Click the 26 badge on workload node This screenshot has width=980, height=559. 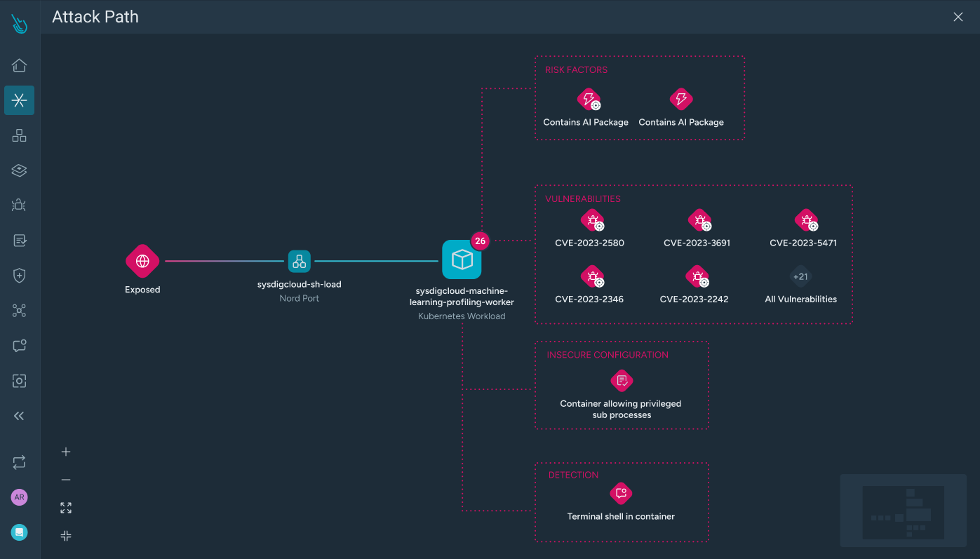click(x=480, y=241)
